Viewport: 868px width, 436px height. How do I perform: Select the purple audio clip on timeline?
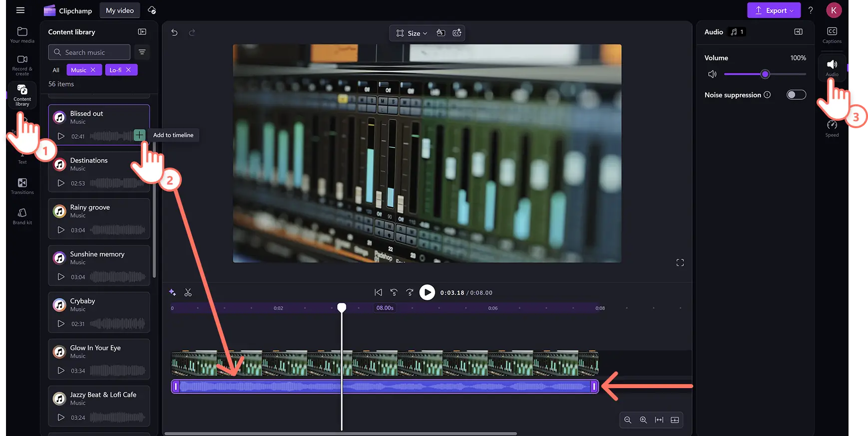tap(385, 386)
